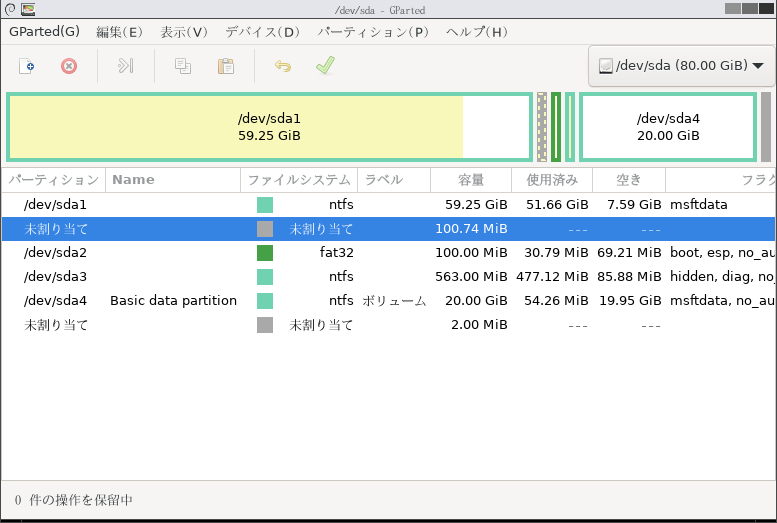Select the /dev/sda1 row in partition list
777x523 pixels.
click(x=388, y=205)
